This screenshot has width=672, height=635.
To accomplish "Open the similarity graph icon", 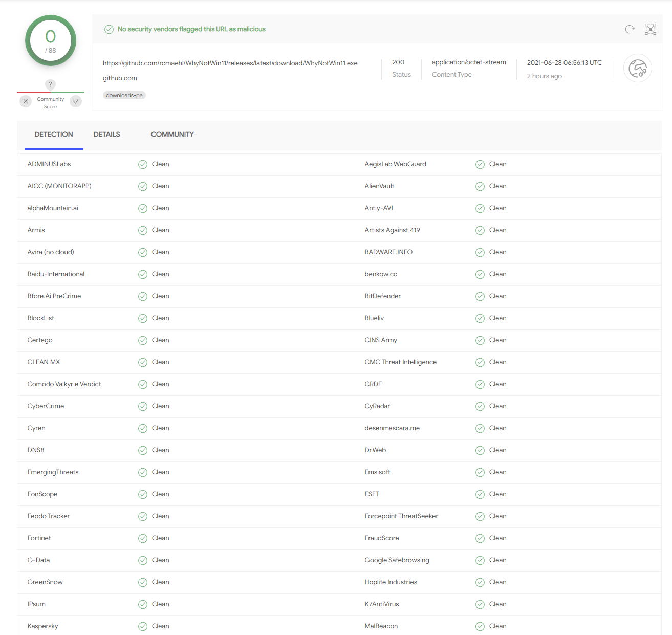I will point(651,29).
